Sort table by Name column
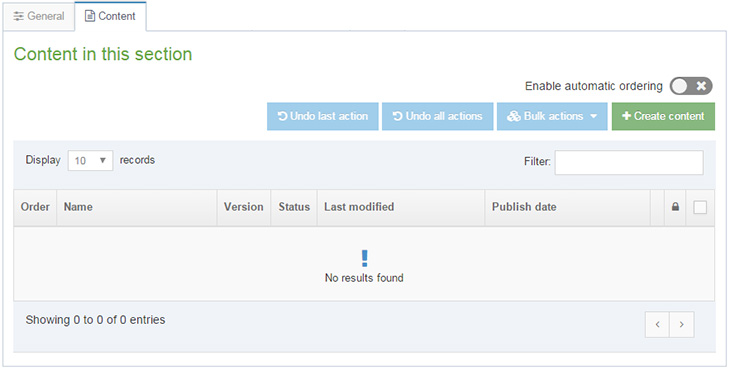This screenshot has height=370, width=730. pos(137,207)
